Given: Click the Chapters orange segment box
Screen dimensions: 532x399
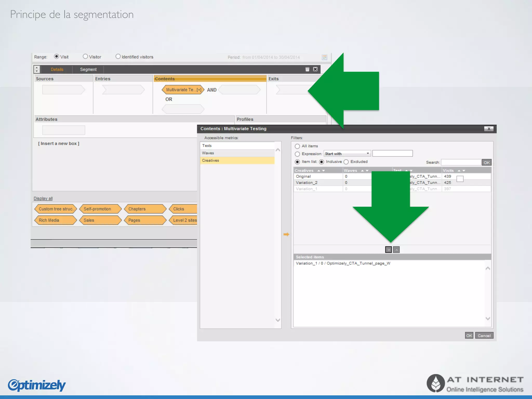Looking at the screenshot, I should click(x=145, y=209).
